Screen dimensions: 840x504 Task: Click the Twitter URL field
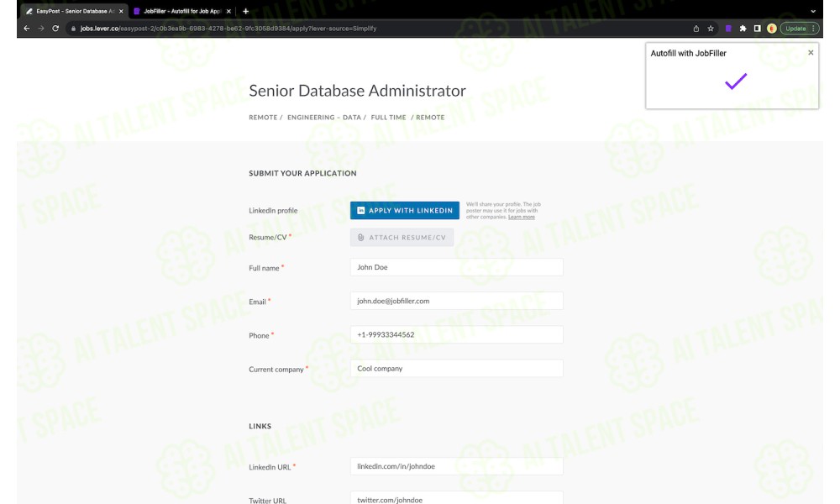coord(456,498)
